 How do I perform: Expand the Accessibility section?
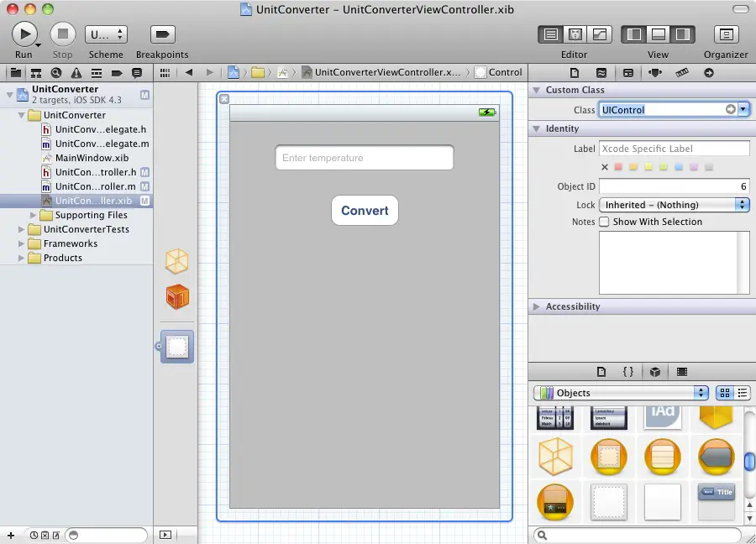[x=536, y=306]
